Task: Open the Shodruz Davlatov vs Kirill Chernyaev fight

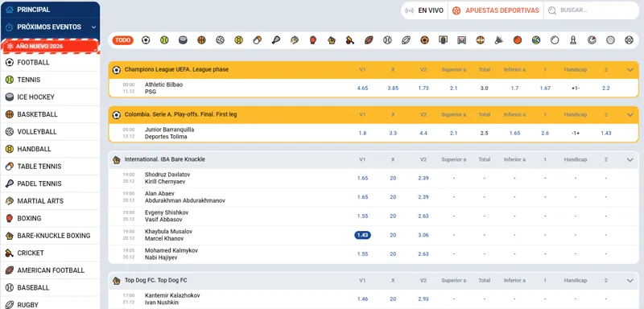Action: pos(167,178)
